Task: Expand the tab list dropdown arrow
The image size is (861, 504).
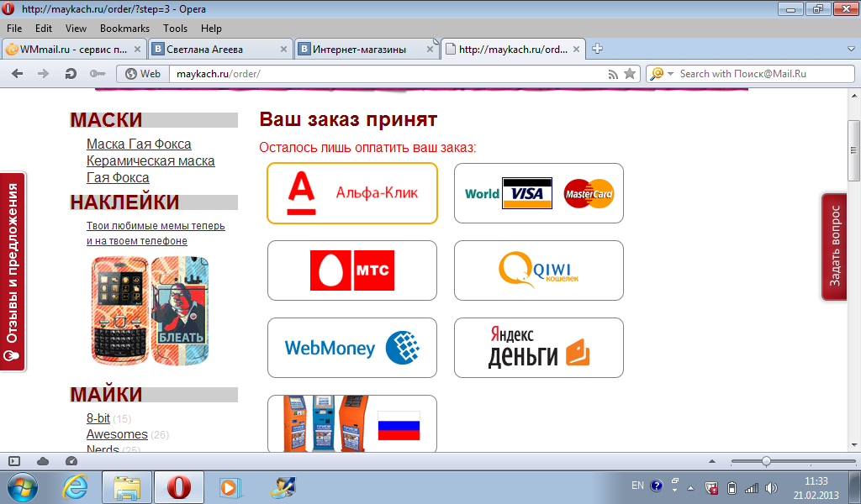Action: tap(851, 49)
